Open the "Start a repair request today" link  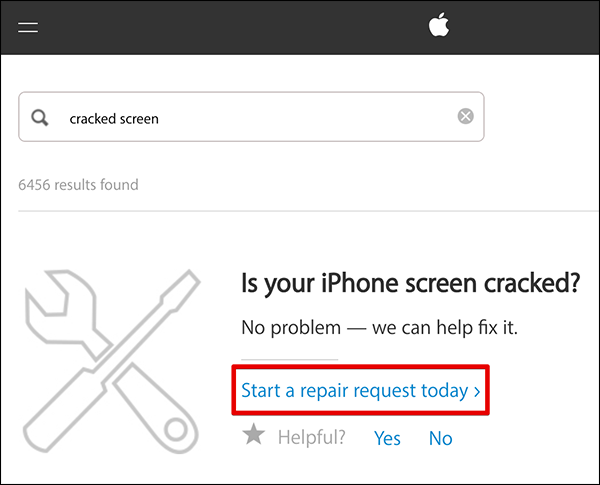click(x=355, y=391)
